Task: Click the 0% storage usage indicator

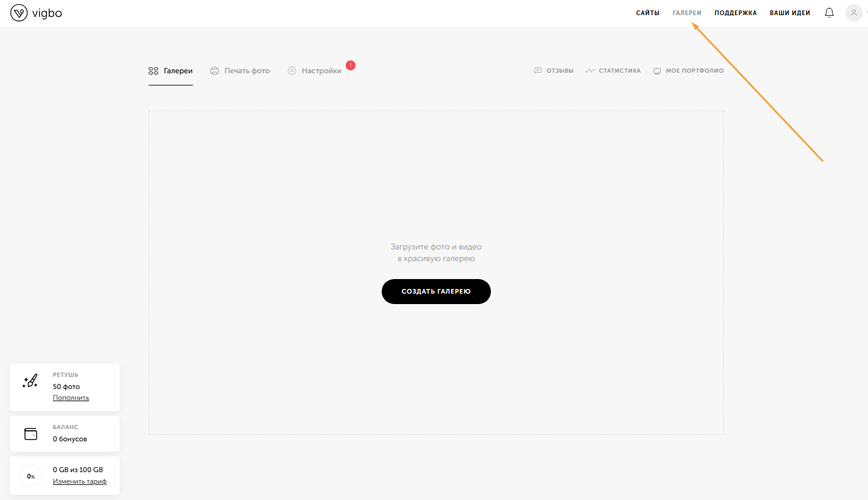Action: [x=31, y=476]
